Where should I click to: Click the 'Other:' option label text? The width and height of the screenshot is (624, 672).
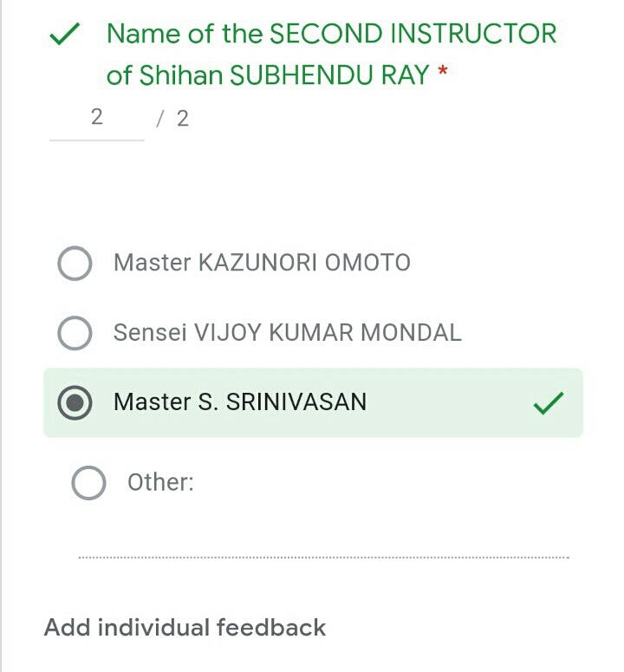160,482
